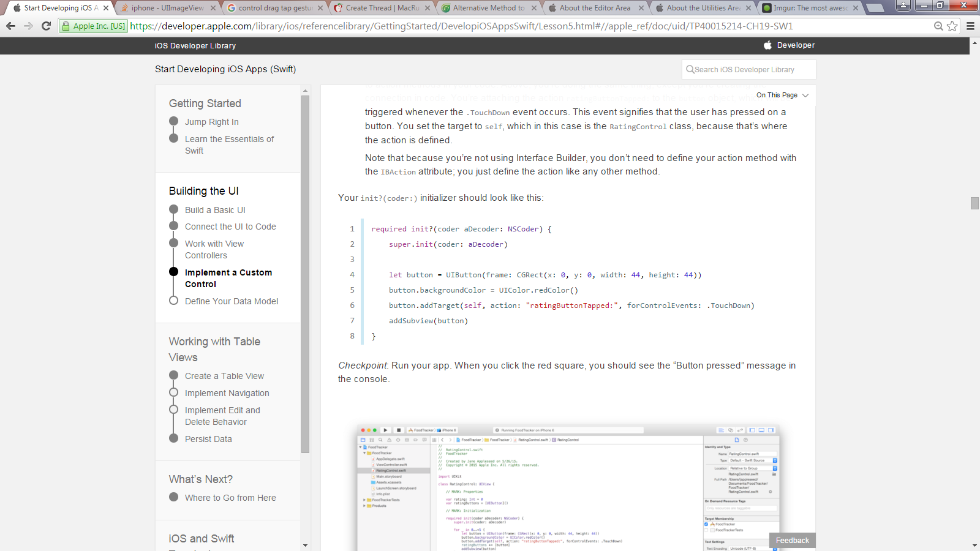Click the Feedback button
Screen dimensions: 980x551
tap(792, 540)
